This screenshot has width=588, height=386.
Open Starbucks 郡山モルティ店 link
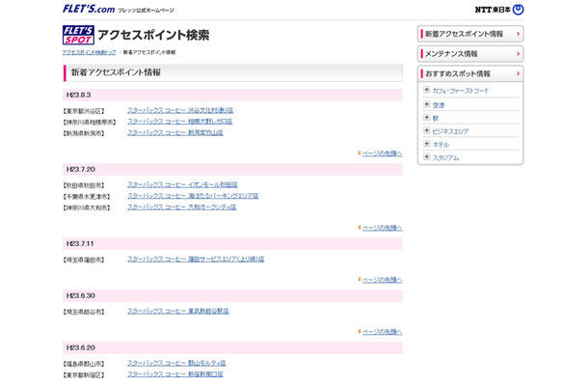[176, 363]
